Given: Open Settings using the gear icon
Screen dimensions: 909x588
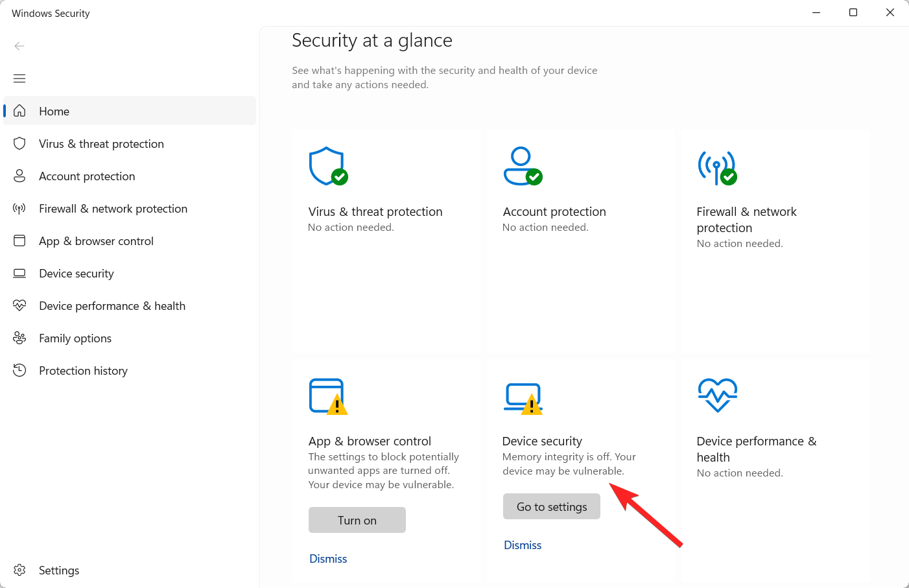Looking at the screenshot, I should click(x=19, y=570).
